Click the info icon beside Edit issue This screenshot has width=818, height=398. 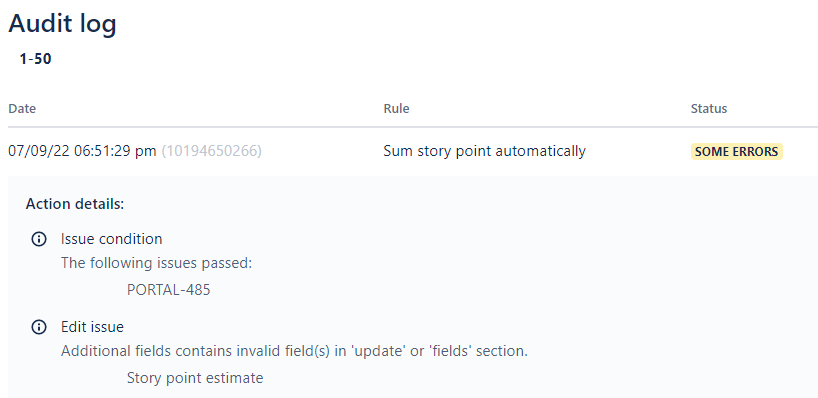pyautogui.click(x=39, y=328)
